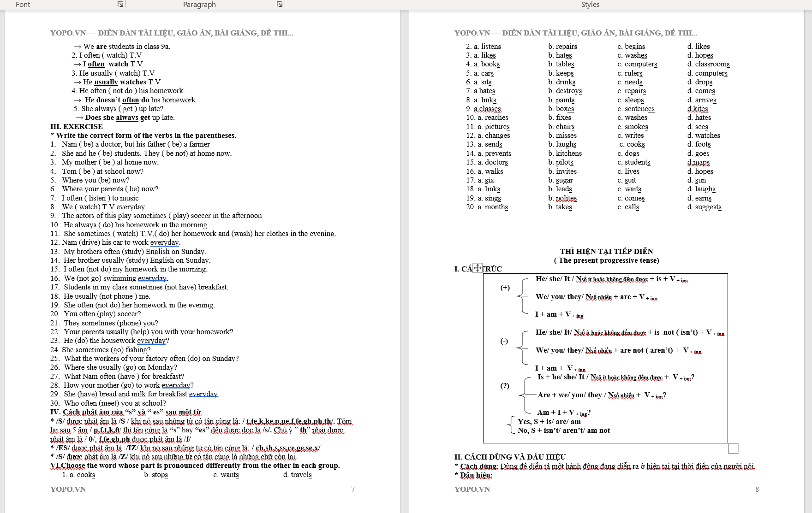The image size is (812, 513).
Task: Click the page 7 header text
Action: (172, 33)
